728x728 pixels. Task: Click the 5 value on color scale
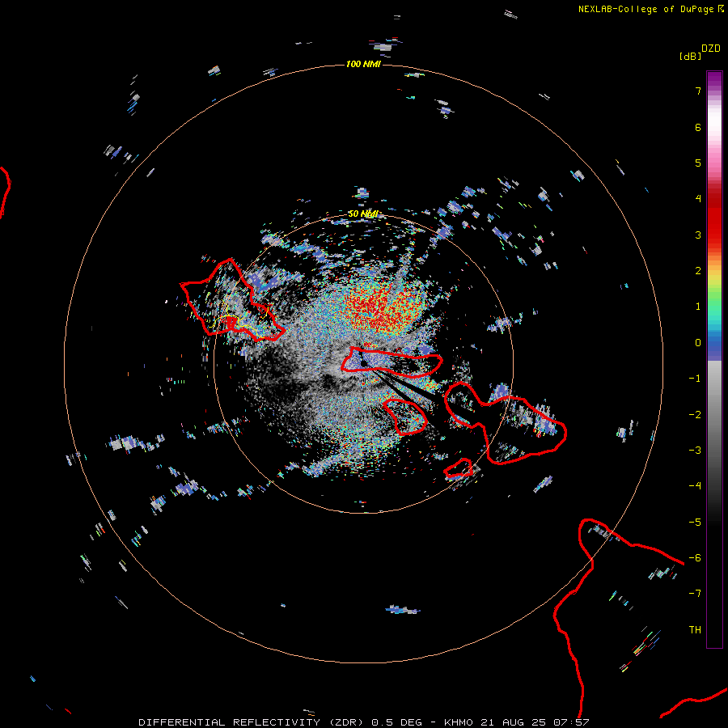click(x=698, y=163)
